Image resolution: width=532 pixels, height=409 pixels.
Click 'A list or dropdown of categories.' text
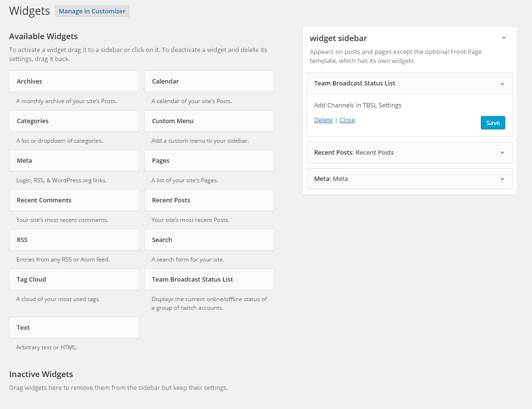[x=59, y=141]
